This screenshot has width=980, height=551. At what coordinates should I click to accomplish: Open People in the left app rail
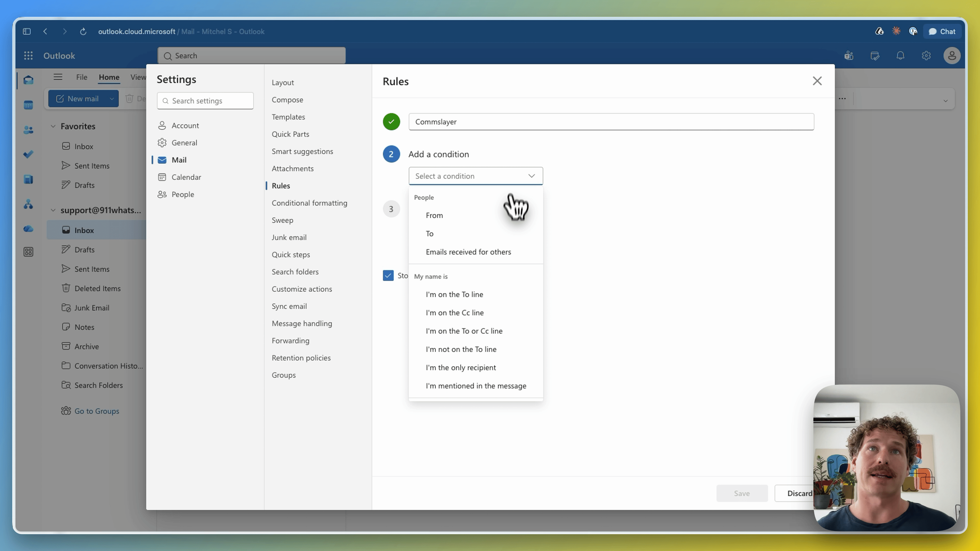tap(28, 130)
